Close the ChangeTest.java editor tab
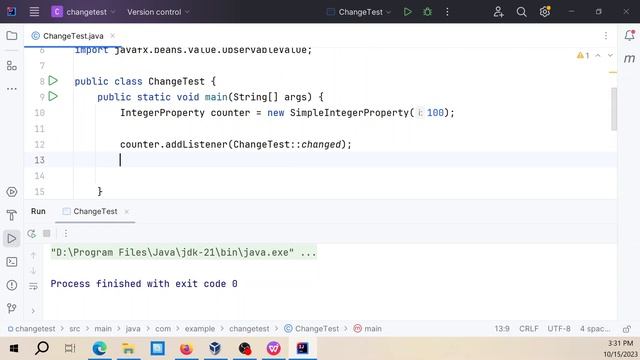The height and width of the screenshot is (360, 640). [113, 36]
